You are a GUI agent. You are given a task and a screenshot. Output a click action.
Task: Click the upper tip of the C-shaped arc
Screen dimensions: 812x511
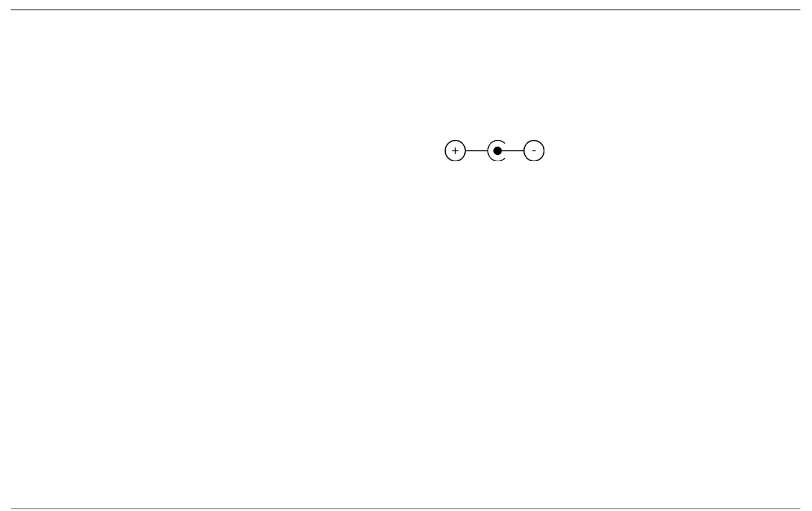coord(504,142)
